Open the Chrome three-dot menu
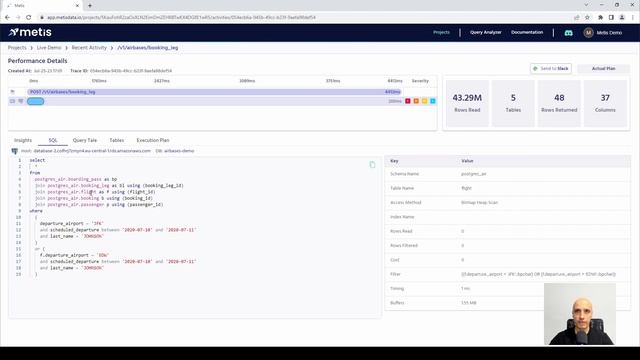The height and width of the screenshot is (360, 640). [633, 18]
